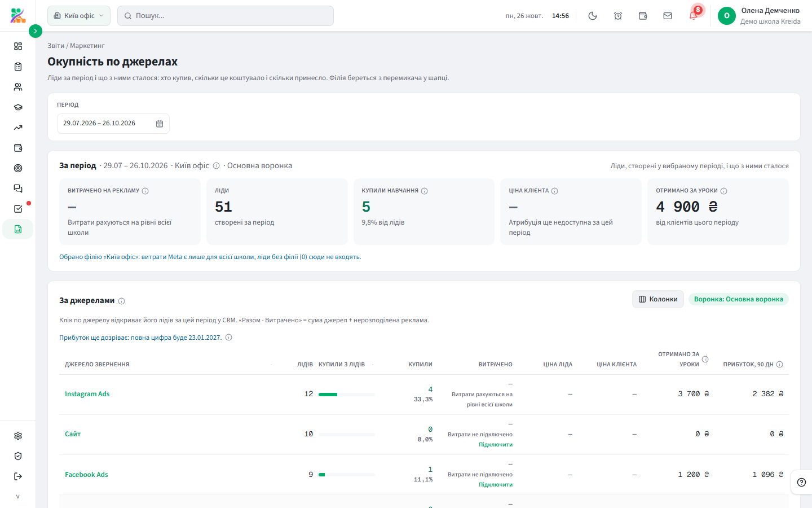Open the «Facebook Ads» source link
Screen dimensions: 812x508
coord(86,475)
